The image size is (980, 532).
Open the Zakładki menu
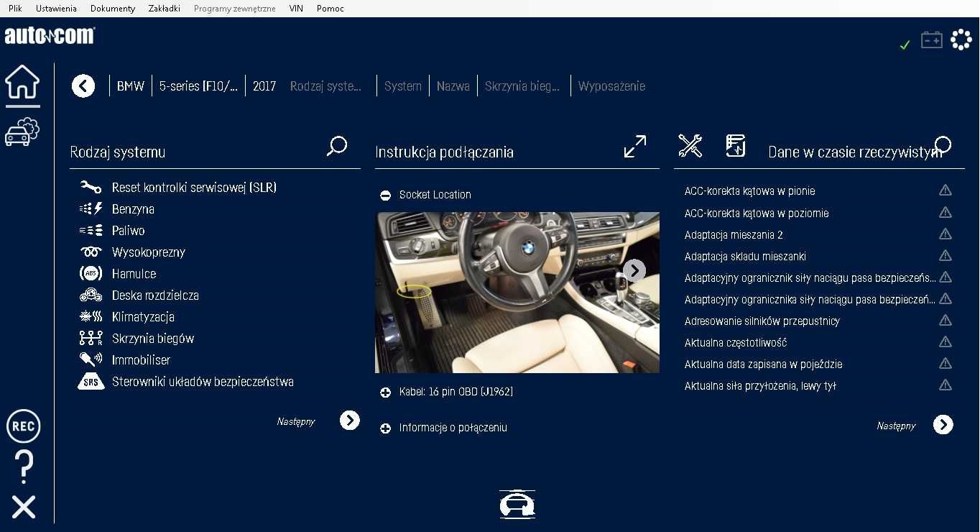164,9
